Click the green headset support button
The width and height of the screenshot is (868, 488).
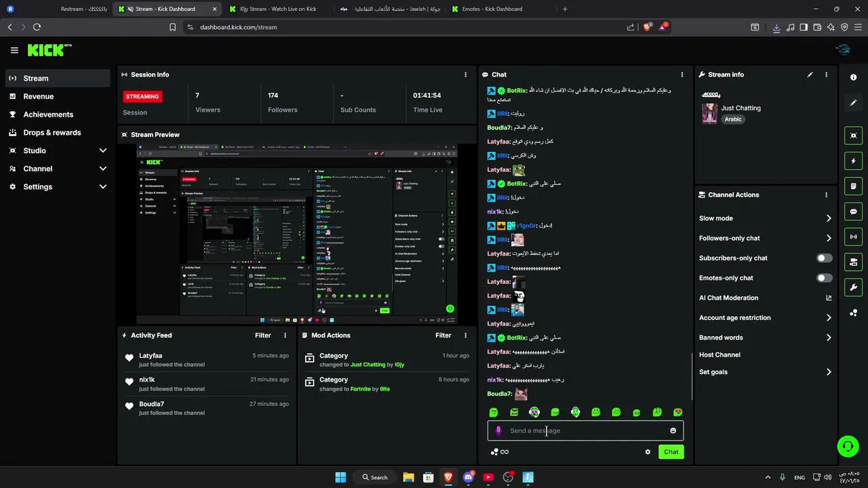coord(848,446)
